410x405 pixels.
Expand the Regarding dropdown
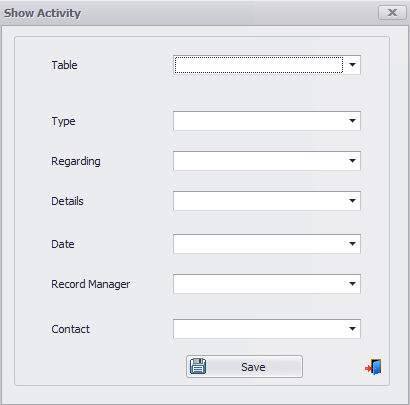point(352,161)
